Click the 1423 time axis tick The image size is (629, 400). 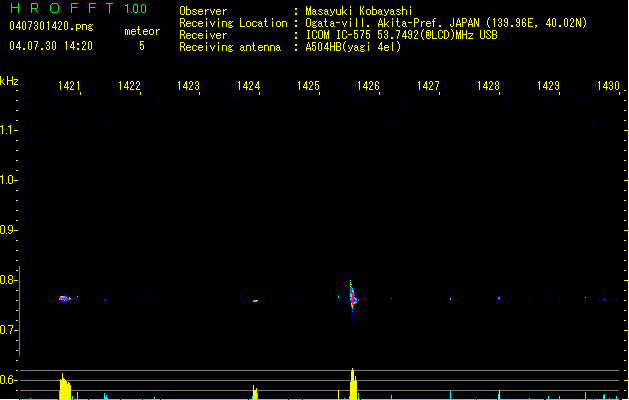(x=189, y=86)
